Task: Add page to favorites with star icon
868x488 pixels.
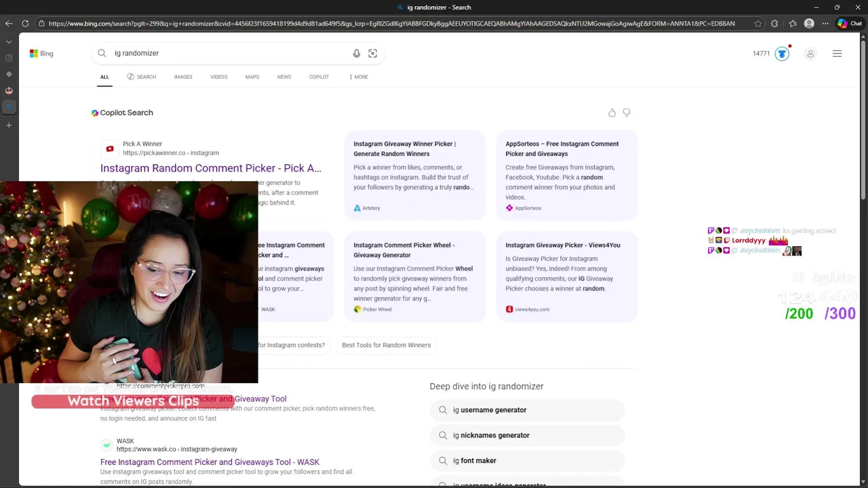Action: click(x=758, y=24)
